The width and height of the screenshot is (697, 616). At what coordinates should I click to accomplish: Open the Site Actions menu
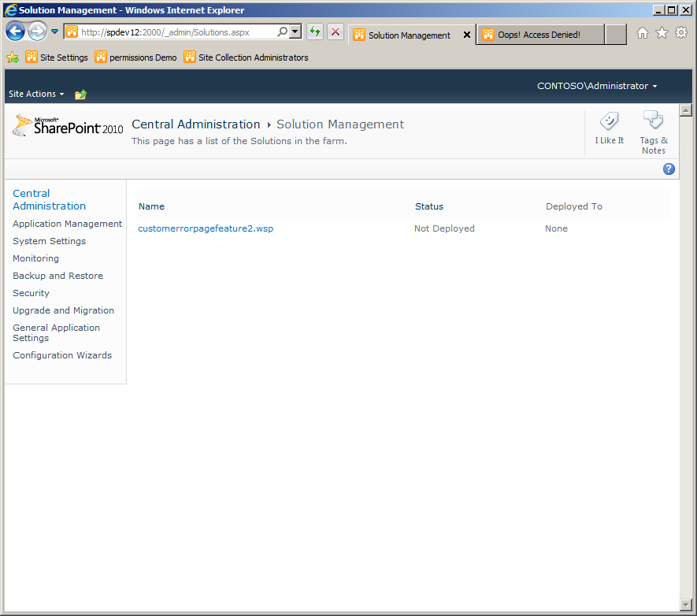click(36, 94)
